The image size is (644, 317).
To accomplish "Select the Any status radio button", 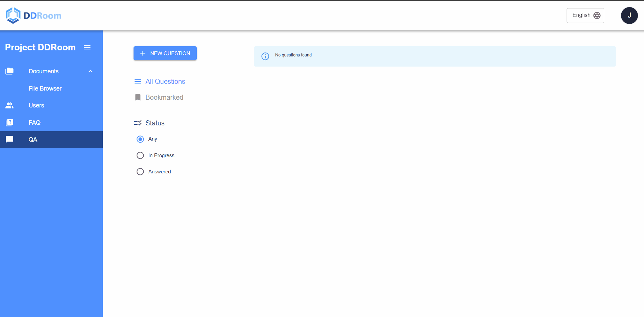I will click(x=140, y=139).
